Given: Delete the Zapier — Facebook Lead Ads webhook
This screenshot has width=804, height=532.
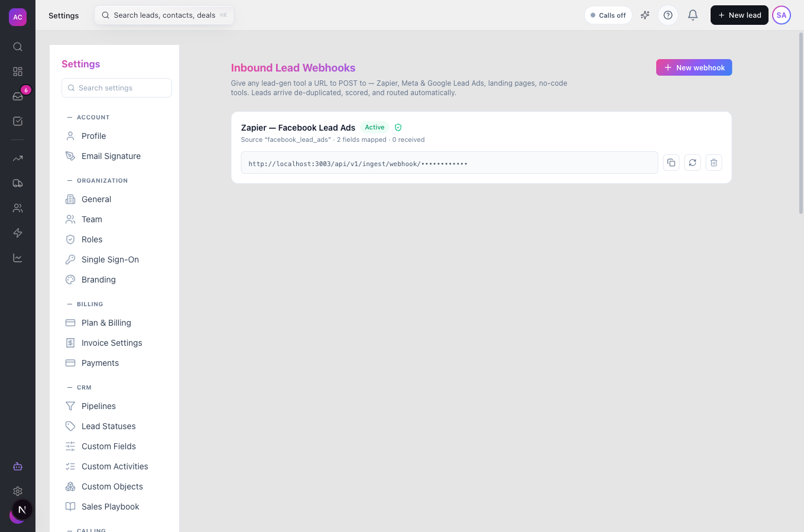Looking at the screenshot, I should pyautogui.click(x=714, y=163).
